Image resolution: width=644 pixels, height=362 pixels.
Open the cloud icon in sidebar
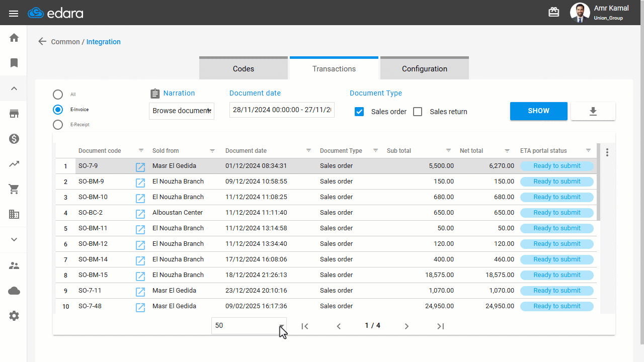coord(14,291)
